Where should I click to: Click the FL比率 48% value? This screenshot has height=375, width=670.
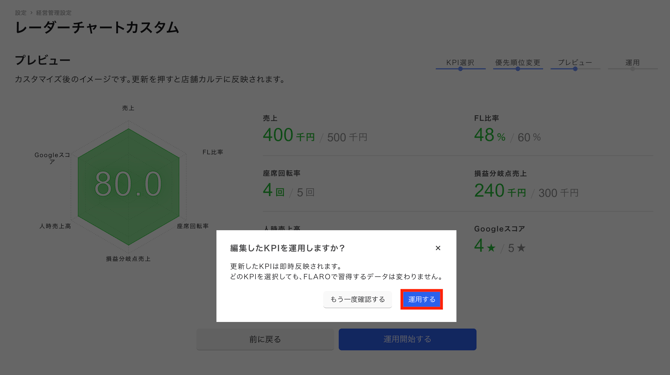[x=490, y=135]
